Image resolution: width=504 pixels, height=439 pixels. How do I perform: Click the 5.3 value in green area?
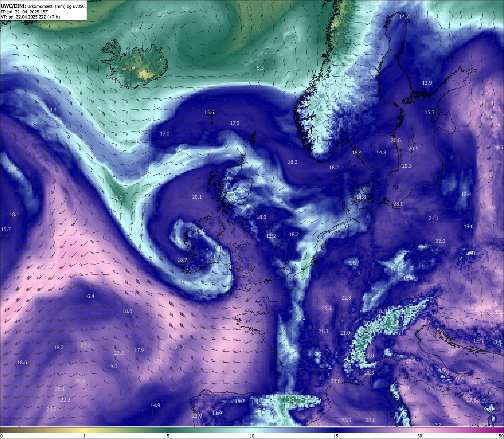click(x=260, y=68)
